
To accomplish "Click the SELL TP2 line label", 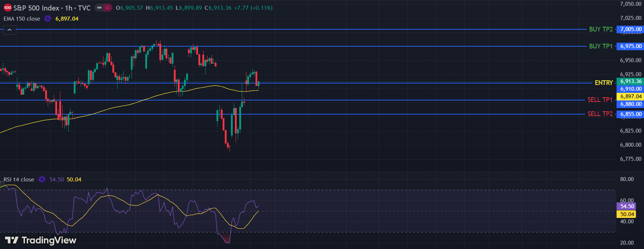I will (x=600, y=114).
